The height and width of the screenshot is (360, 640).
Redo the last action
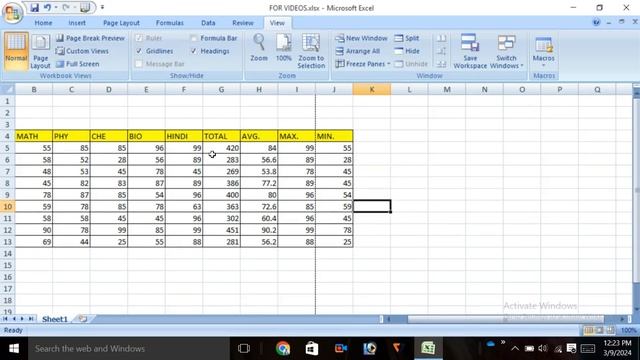66,7
